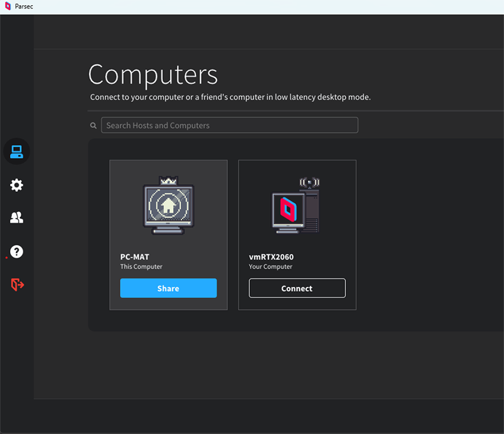Click the Computers page heading
Viewport: 504px width, 434px height.
[x=153, y=75]
